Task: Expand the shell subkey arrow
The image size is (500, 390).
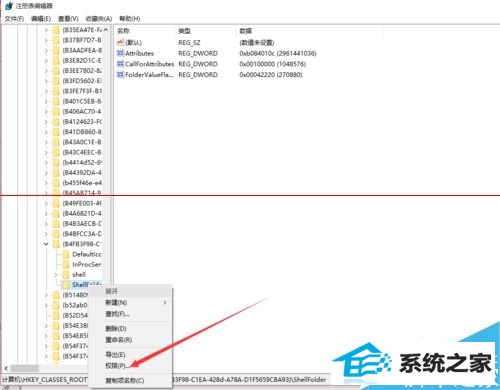Action: click(x=56, y=275)
